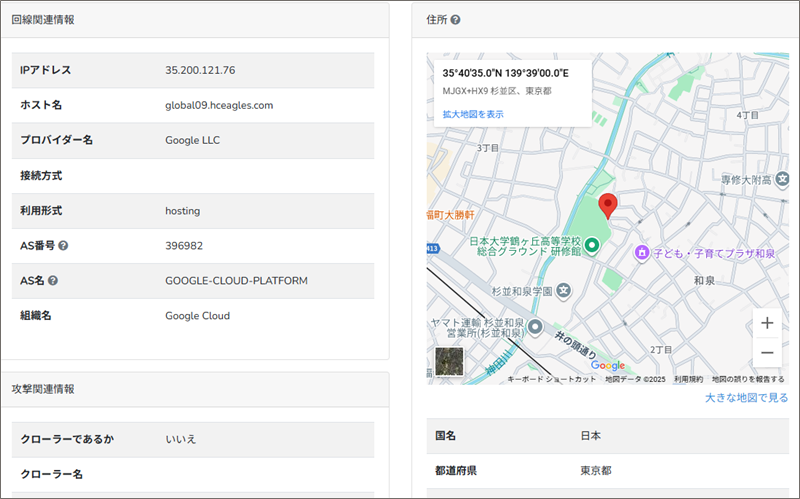The image size is (800, 499).
Task: Click 東京都 value in 都道府県 row
Action: [x=596, y=470]
